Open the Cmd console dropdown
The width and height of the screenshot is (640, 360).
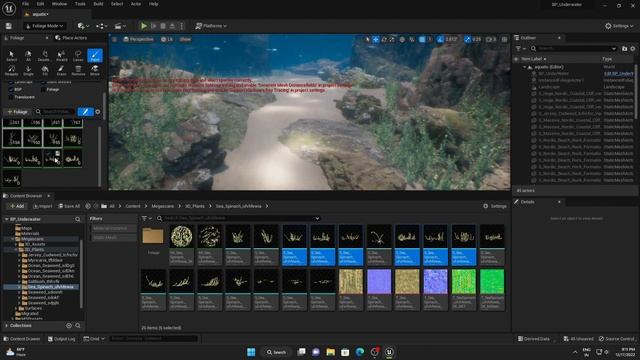[x=94, y=339]
